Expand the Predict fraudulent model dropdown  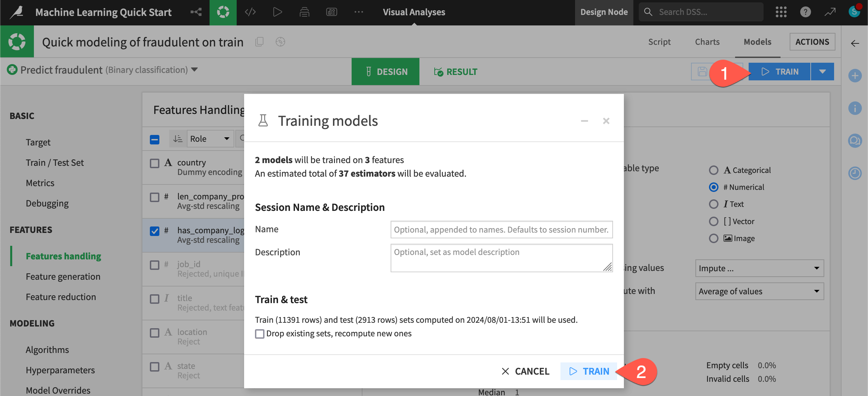click(194, 70)
